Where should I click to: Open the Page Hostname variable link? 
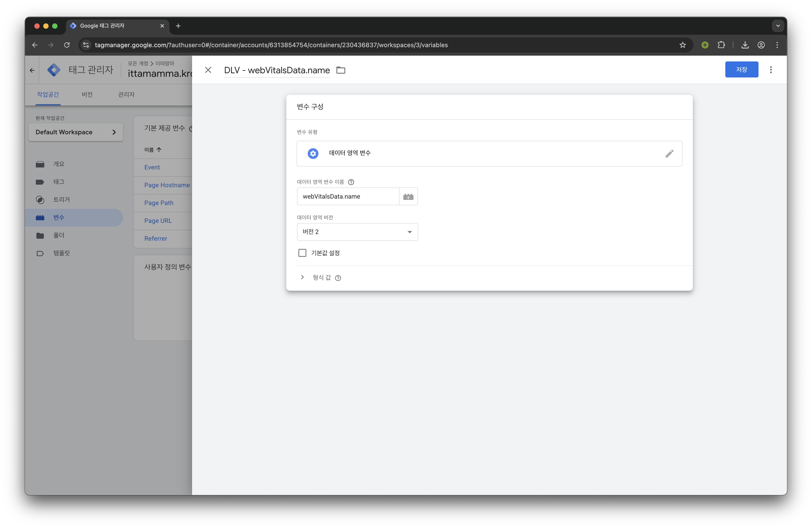(x=167, y=185)
